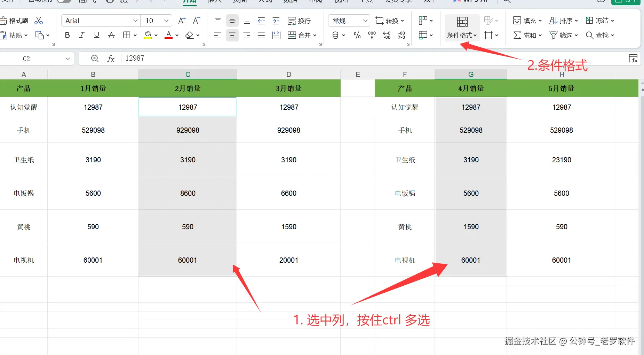Screen dimensions: 644x355
Task: Click the currency format icon
Action: coord(335,35)
